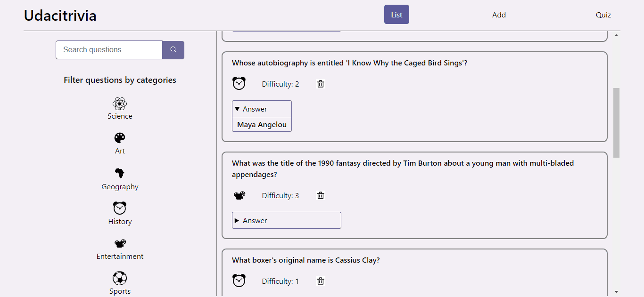Go to the Quiz tab

coord(603,15)
